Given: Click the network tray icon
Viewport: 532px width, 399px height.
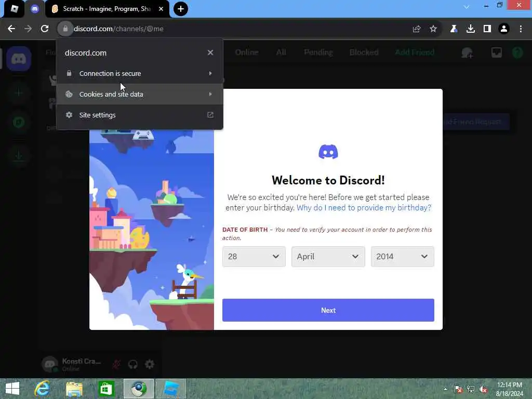Looking at the screenshot, I should point(471,389).
